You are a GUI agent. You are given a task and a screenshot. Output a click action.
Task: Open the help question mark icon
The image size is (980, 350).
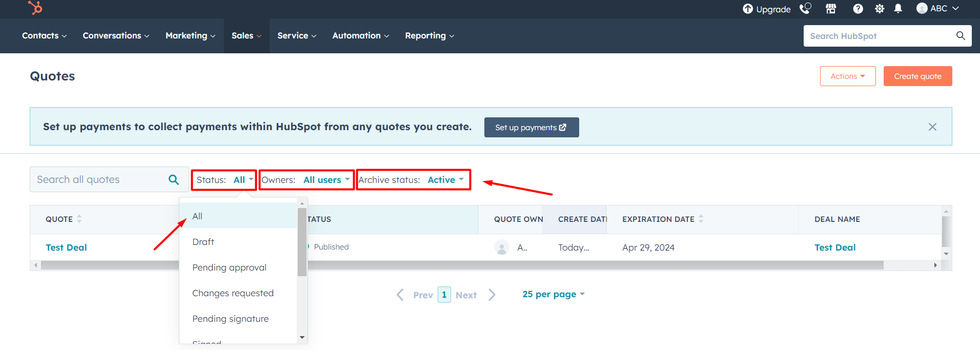point(858,9)
